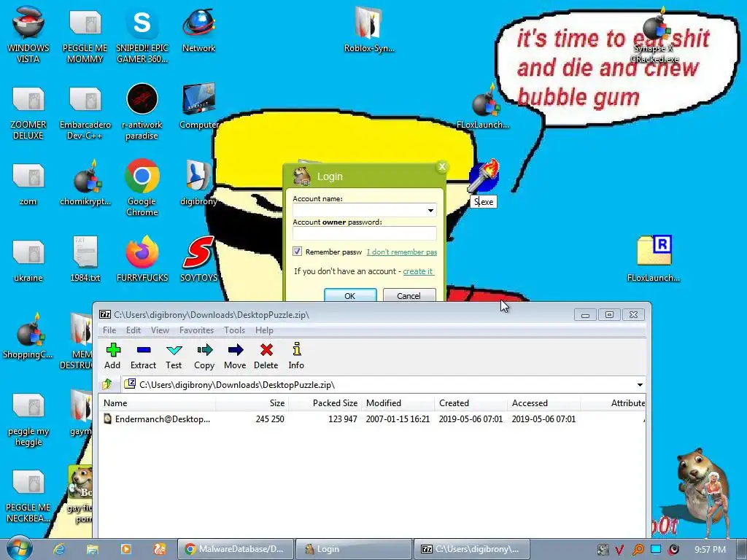Go up one folder level in 7-Zip

[107, 384]
